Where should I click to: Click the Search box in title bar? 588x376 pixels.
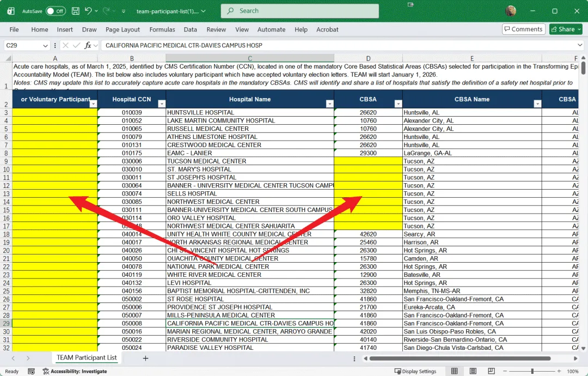click(x=299, y=11)
